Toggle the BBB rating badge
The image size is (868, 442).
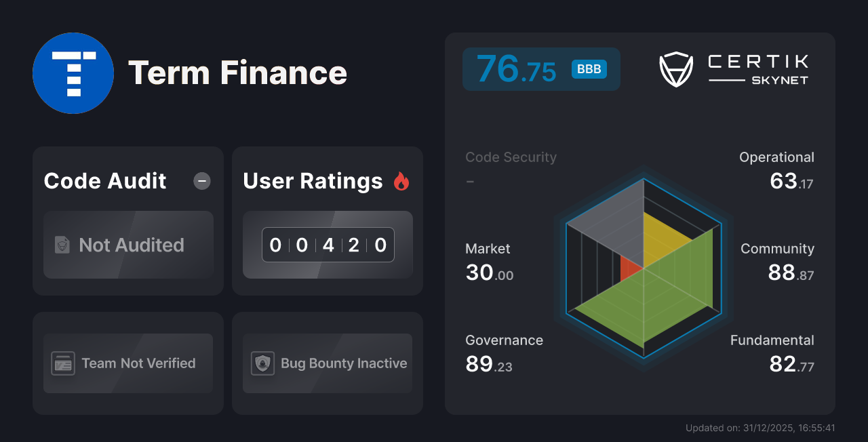(x=589, y=69)
